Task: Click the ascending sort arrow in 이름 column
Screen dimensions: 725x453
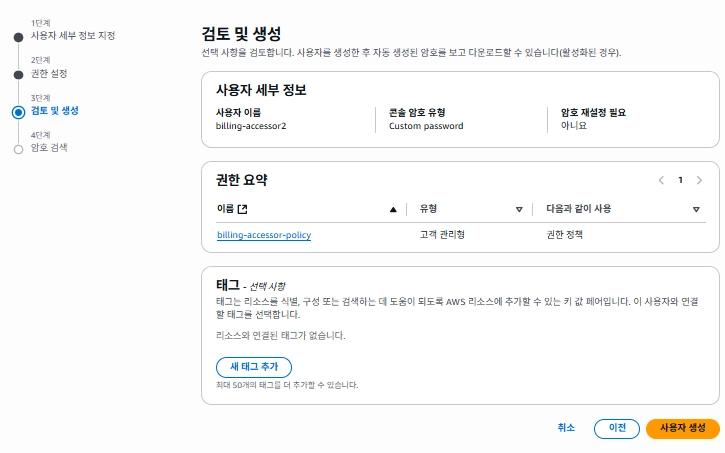Action: click(393, 209)
